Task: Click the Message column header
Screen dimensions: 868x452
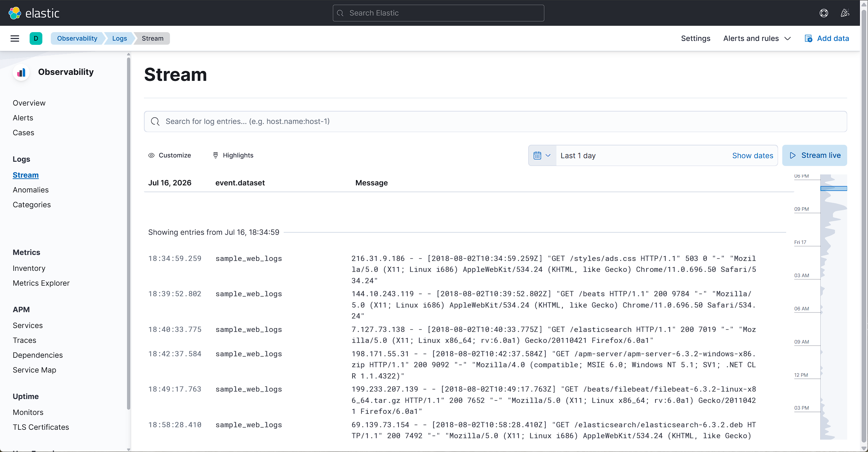Action: click(x=372, y=183)
